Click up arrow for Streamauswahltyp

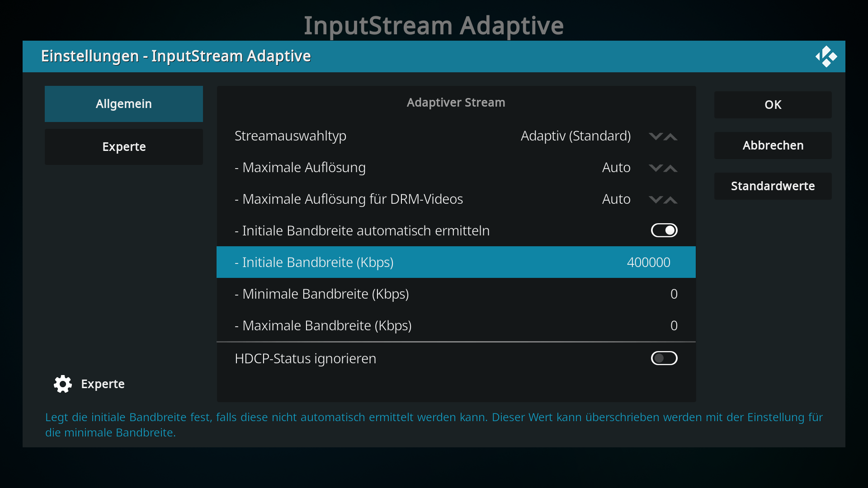tap(670, 136)
